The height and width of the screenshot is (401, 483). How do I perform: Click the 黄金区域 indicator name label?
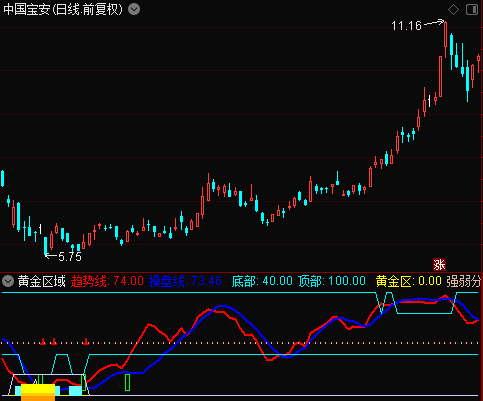coord(42,281)
